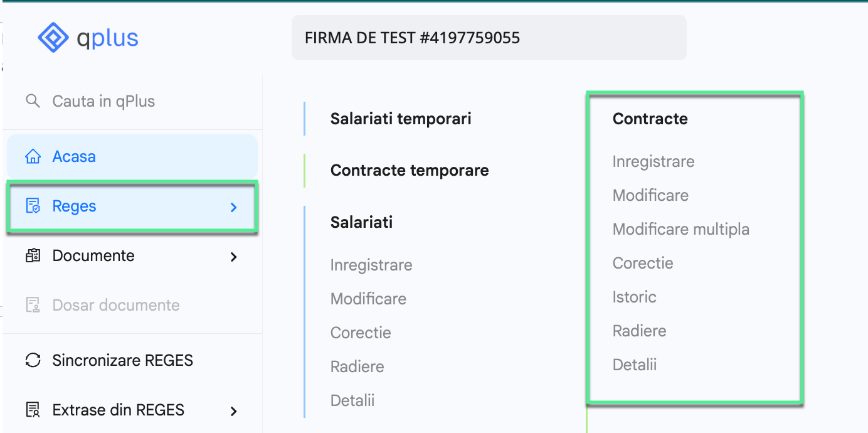Click the Extrase din REGES document icon
Screen dimensions: 868x433
(33, 410)
